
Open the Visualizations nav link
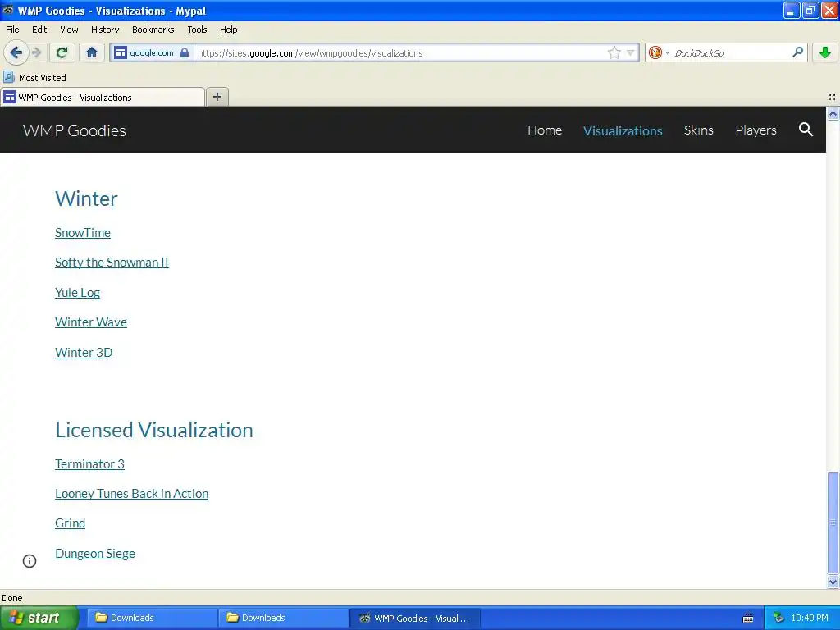623,130
